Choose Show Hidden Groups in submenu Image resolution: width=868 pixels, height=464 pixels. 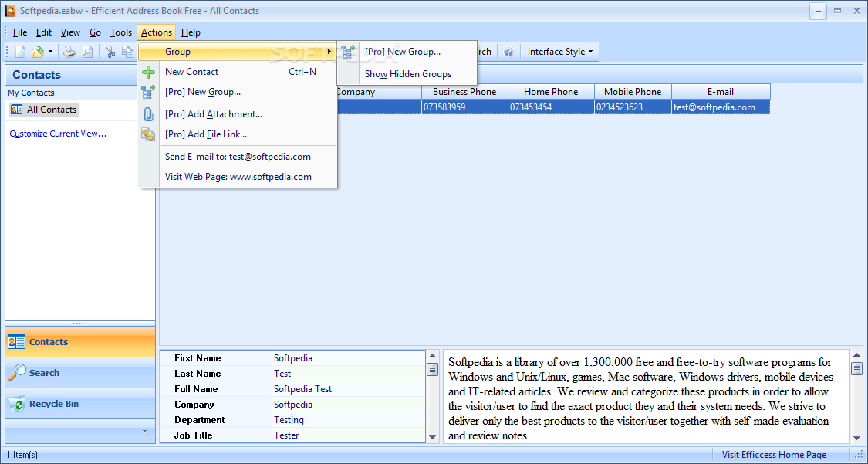point(407,74)
